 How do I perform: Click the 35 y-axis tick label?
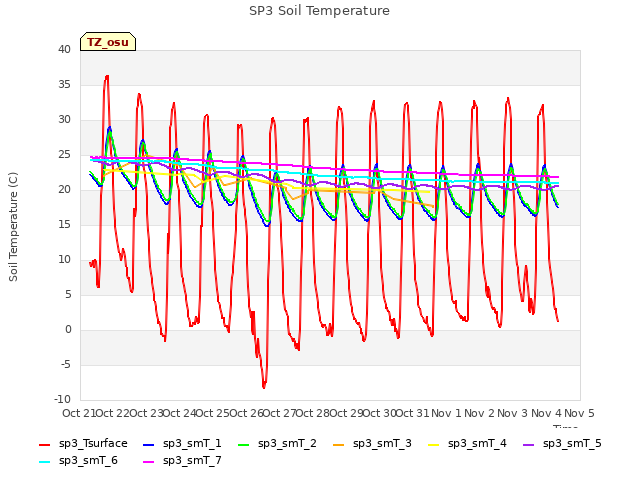tap(64, 84)
